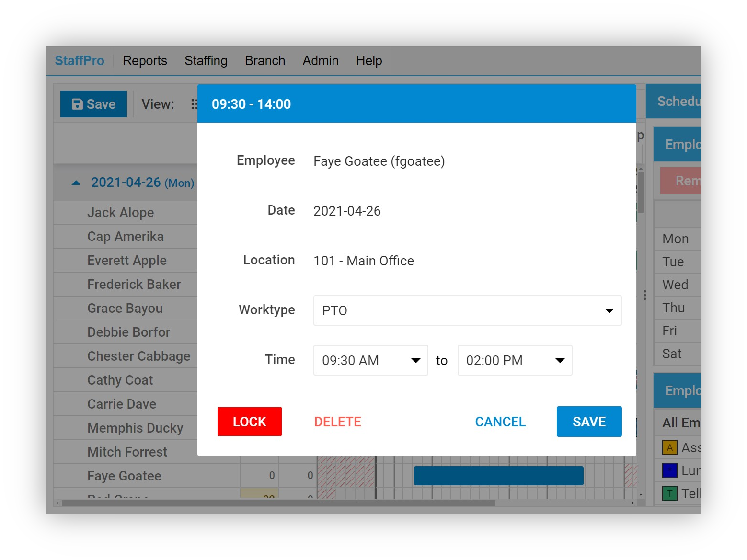Click the All Em filter row in right panel
The width and height of the screenshot is (747, 560).
point(677,423)
